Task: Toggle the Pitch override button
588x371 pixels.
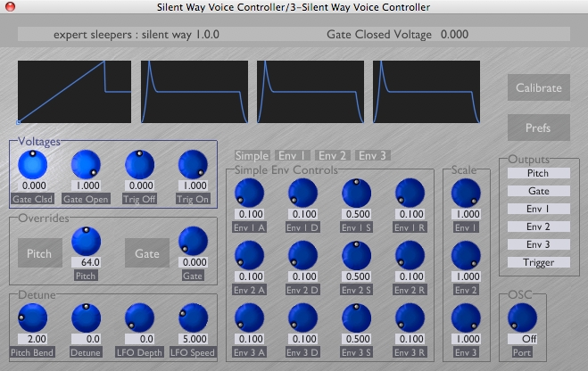Action: click(40, 253)
